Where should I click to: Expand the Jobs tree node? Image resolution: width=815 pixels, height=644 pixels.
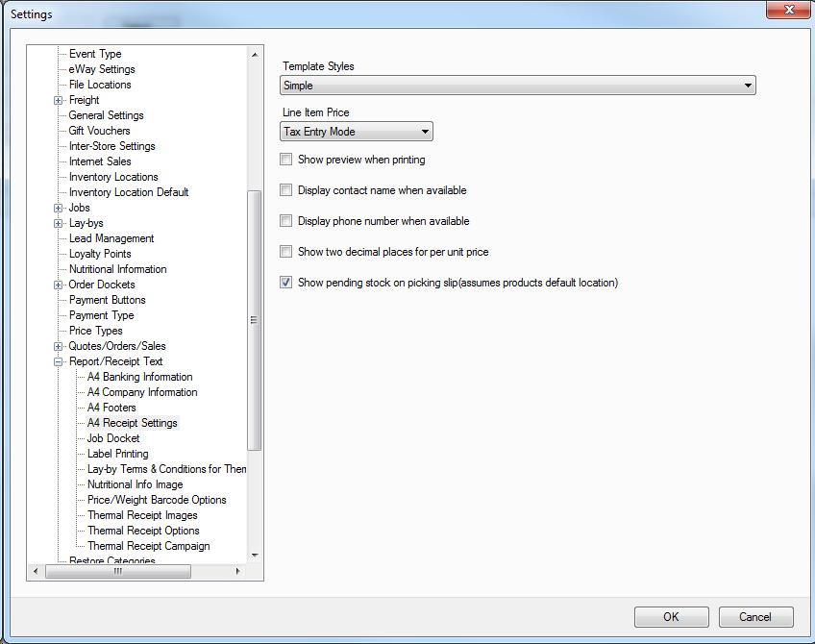coord(59,208)
